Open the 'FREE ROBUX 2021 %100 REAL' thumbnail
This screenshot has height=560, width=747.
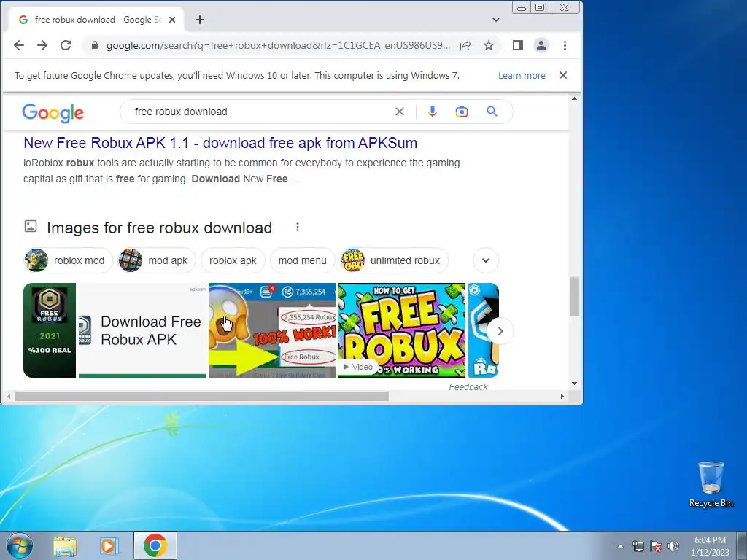tap(50, 330)
